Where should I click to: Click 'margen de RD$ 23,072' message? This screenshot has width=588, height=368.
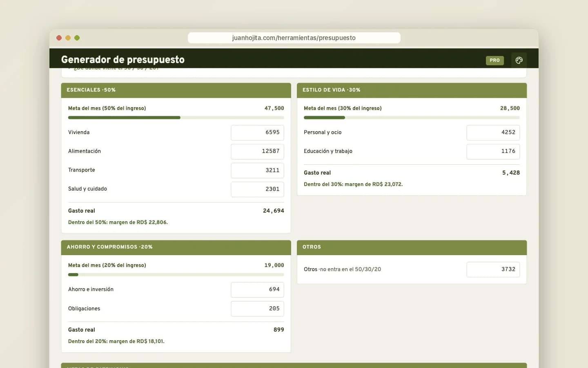353,184
